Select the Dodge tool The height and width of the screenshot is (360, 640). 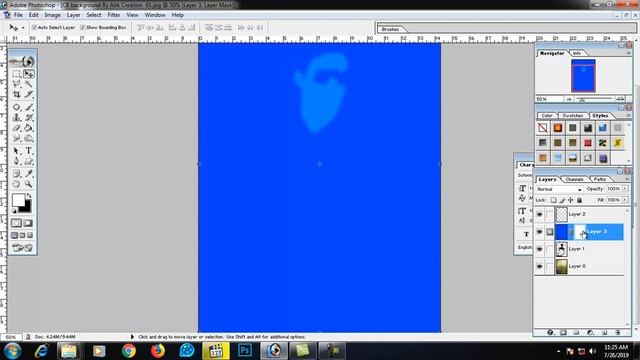coord(29,138)
